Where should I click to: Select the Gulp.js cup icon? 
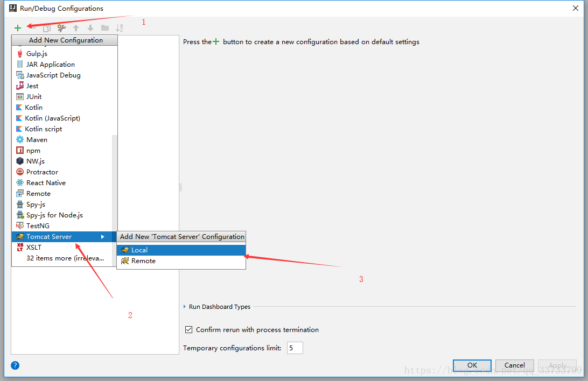(20, 54)
